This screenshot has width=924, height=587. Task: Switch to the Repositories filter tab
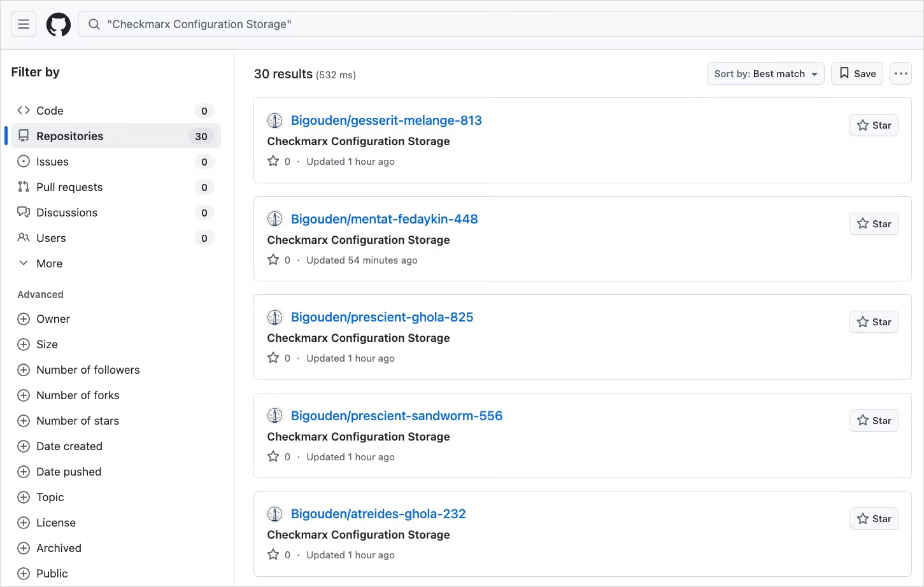[70, 136]
